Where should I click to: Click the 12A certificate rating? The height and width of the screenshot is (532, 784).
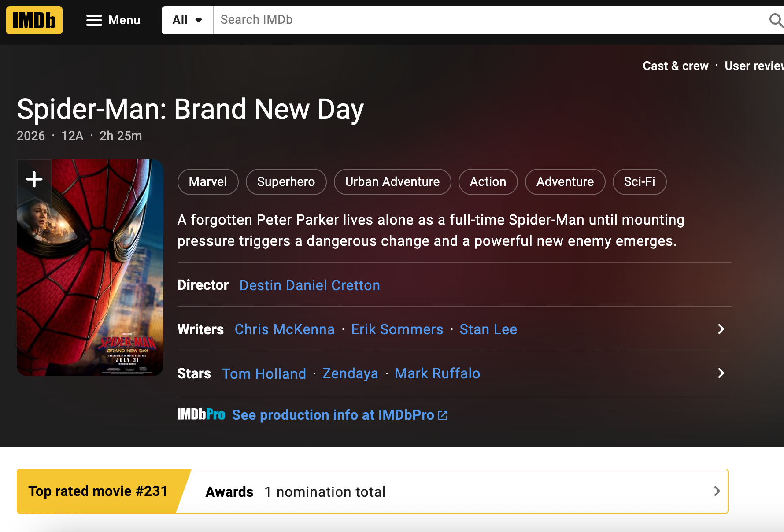tap(72, 136)
